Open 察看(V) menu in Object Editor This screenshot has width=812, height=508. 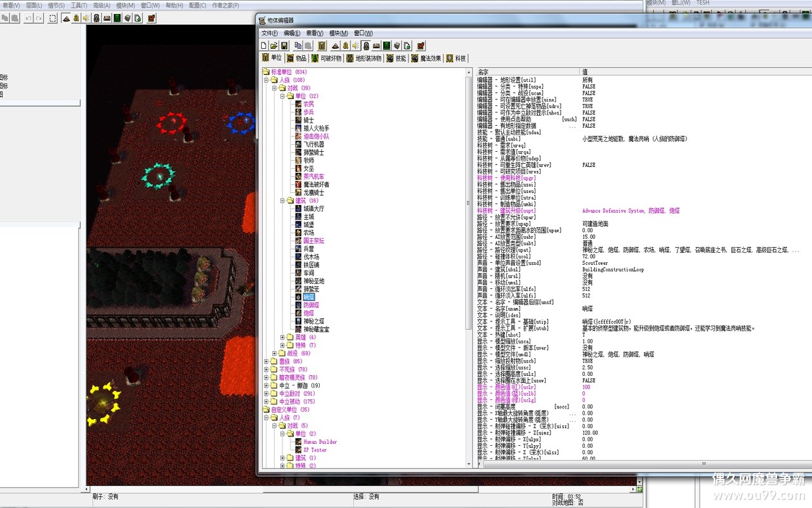click(315, 33)
